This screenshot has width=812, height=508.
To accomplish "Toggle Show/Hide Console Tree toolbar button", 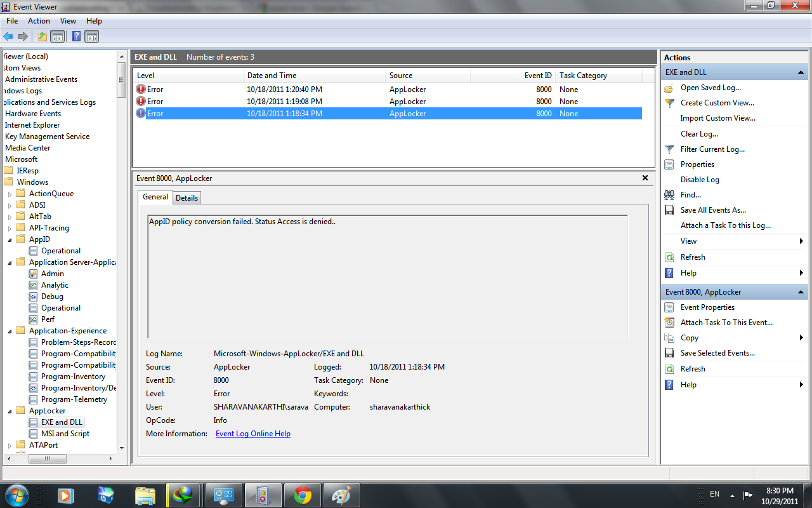I will pyautogui.click(x=58, y=37).
